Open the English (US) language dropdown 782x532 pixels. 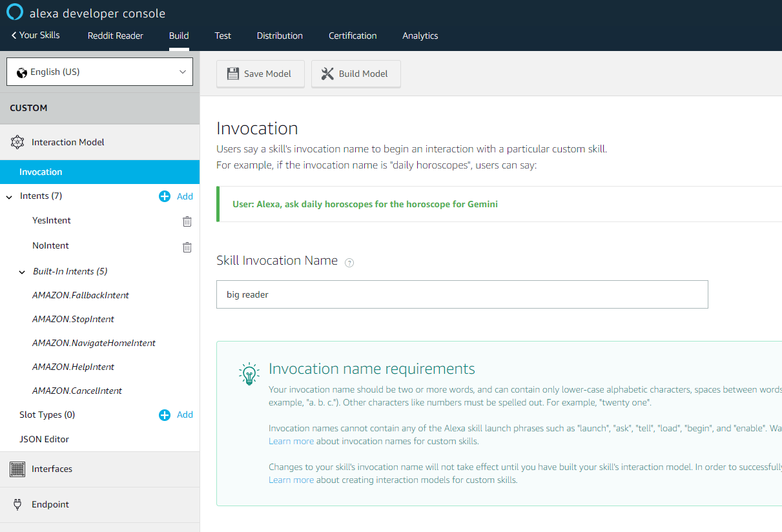tap(99, 72)
